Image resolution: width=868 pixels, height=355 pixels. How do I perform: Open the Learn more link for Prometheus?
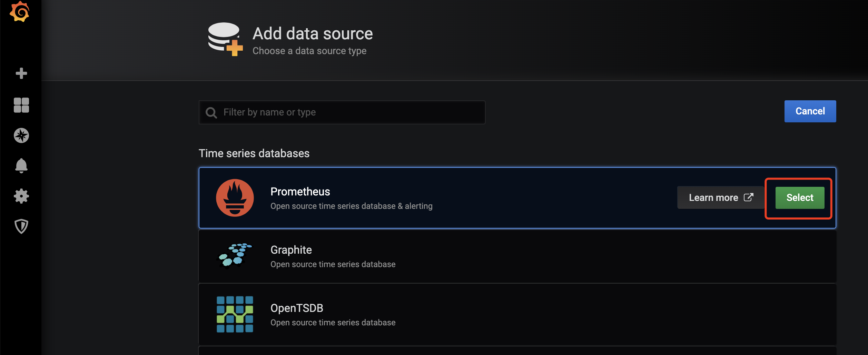(x=720, y=198)
